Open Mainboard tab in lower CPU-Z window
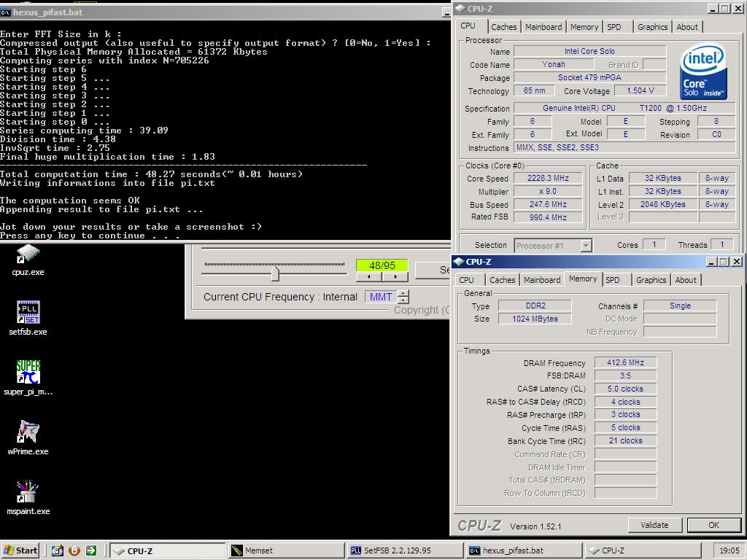The width and height of the screenshot is (747, 560). (542, 280)
